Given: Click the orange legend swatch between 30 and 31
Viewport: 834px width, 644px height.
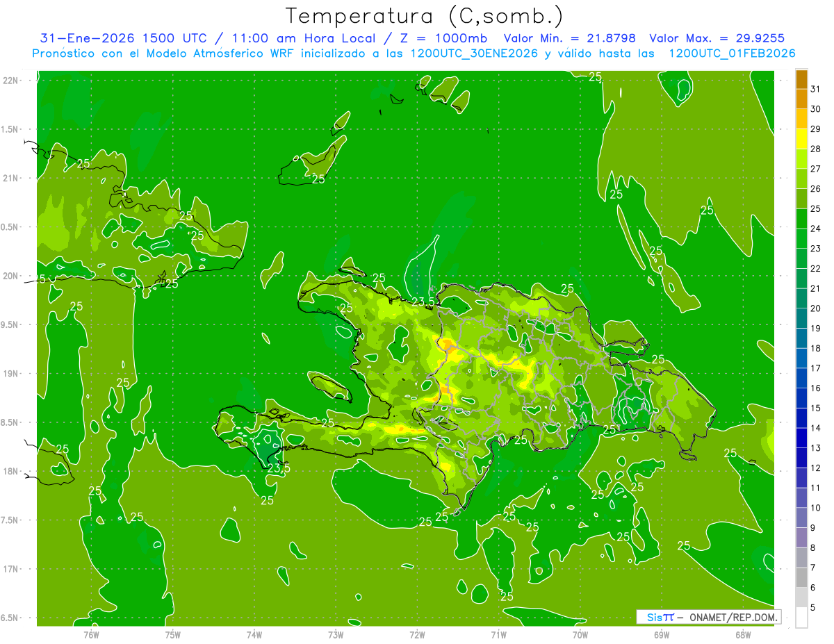Looking at the screenshot, I should 801,99.
